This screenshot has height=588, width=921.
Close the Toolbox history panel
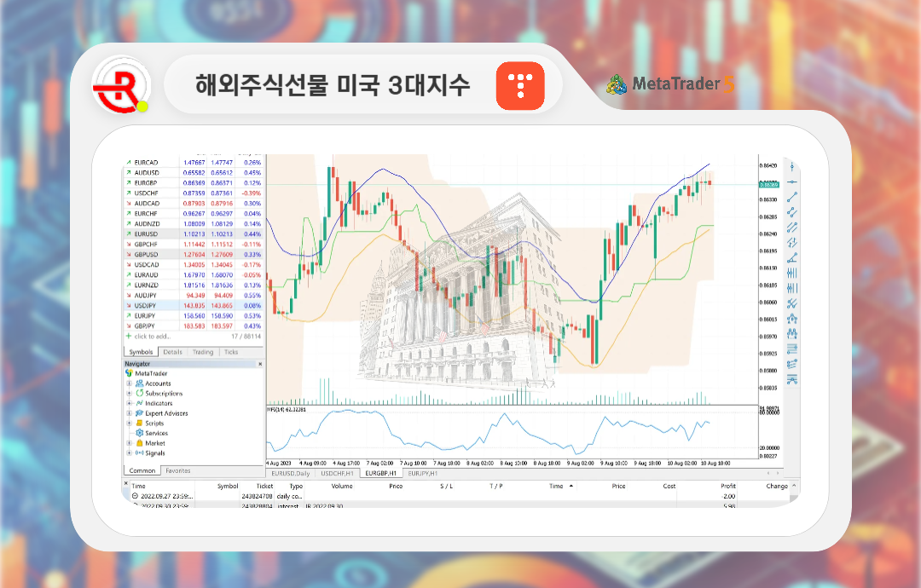(x=125, y=483)
